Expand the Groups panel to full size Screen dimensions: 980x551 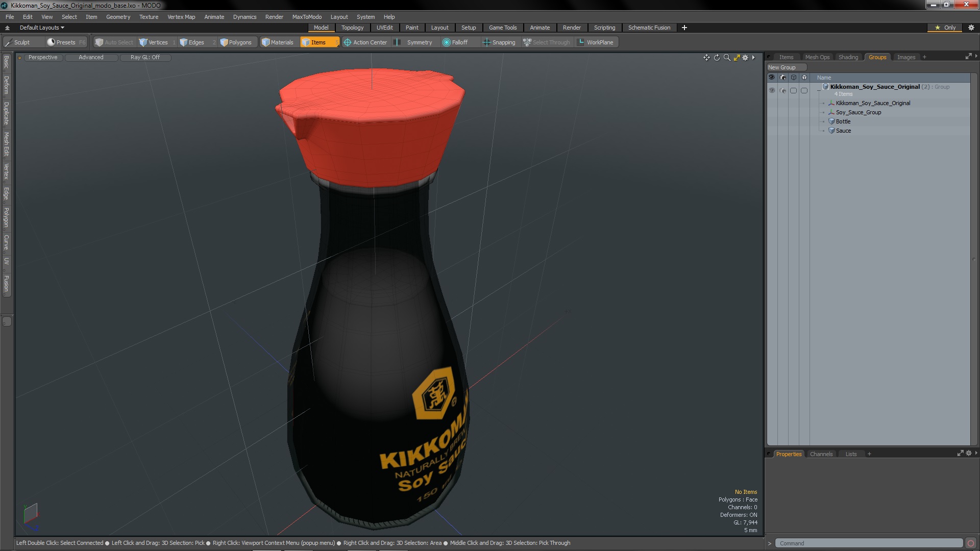click(968, 57)
